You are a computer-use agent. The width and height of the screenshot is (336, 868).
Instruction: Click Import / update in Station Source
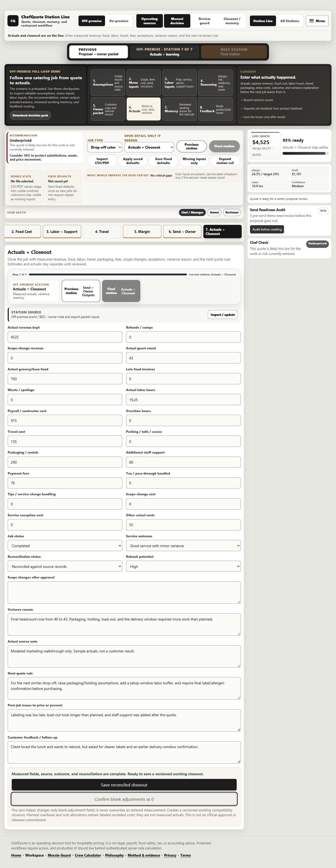point(222,315)
